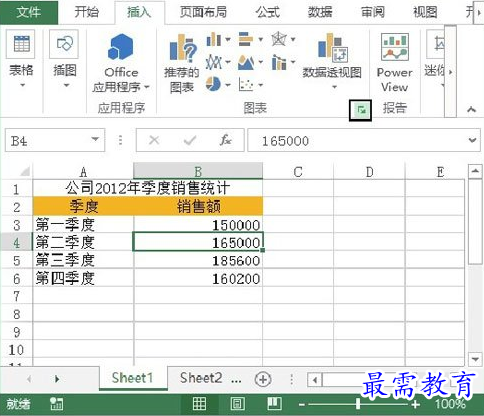Click the zoom slider handle

coord(358,404)
